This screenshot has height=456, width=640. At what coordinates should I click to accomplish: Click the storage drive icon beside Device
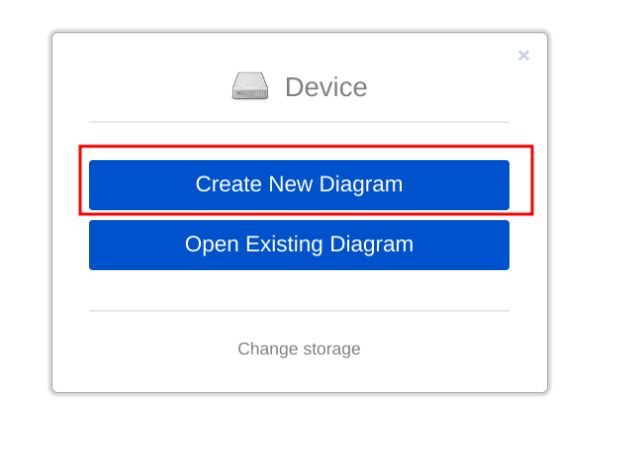coord(250,87)
